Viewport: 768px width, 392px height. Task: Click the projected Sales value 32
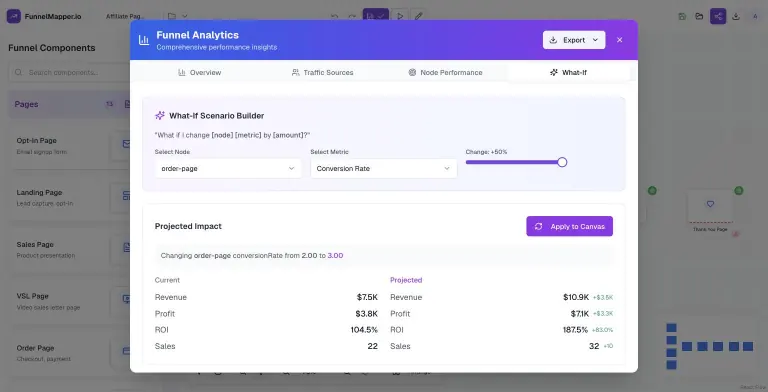594,346
